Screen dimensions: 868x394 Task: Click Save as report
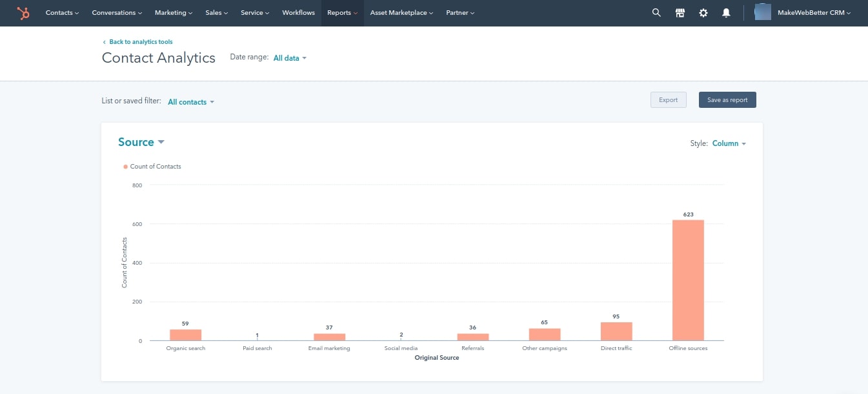727,99
